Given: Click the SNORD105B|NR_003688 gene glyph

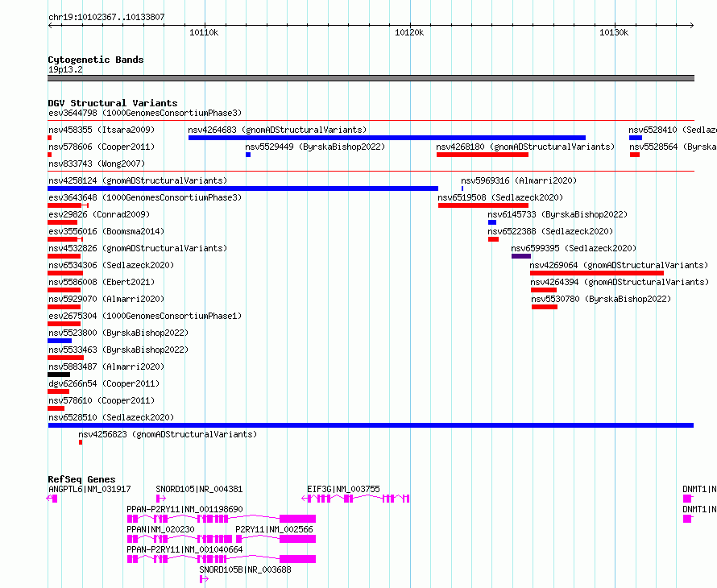Looking at the screenshot, I should pos(204,579).
